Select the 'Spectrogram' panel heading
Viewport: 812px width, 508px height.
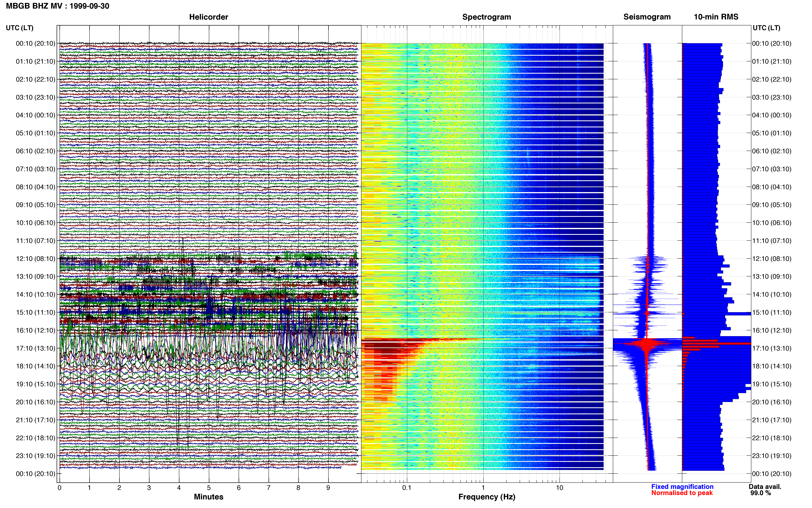point(487,17)
